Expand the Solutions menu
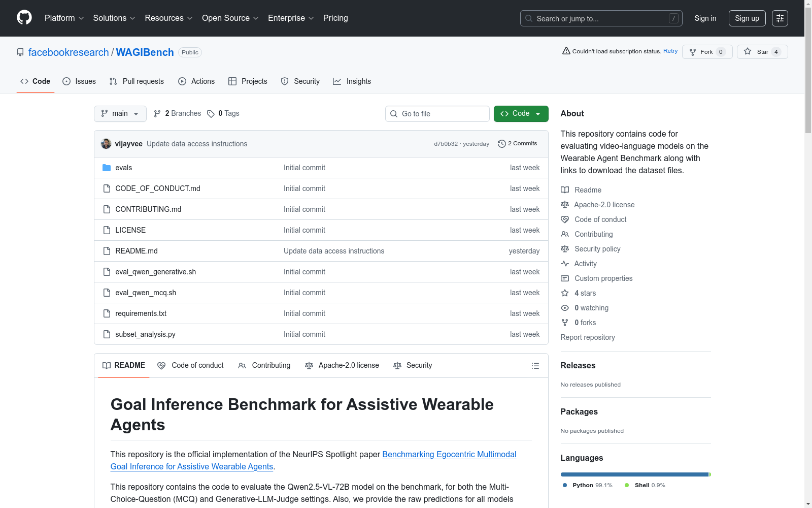Screen dimensions: 812x508 pyautogui.click(x=114, y=18)
